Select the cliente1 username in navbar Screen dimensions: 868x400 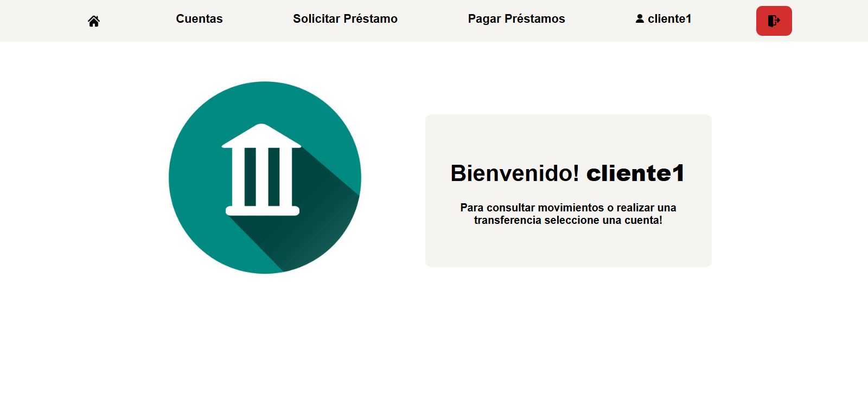click(x=669, y=19)
